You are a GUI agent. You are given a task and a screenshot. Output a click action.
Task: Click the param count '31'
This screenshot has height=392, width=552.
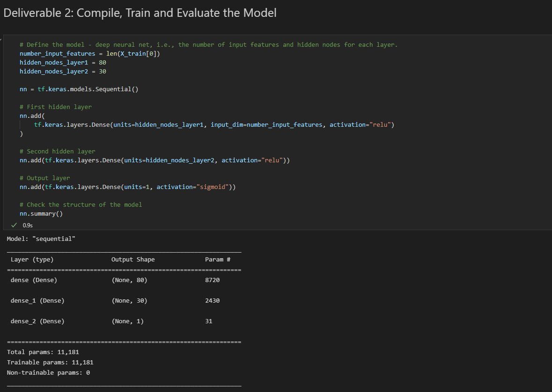(209, 321)
